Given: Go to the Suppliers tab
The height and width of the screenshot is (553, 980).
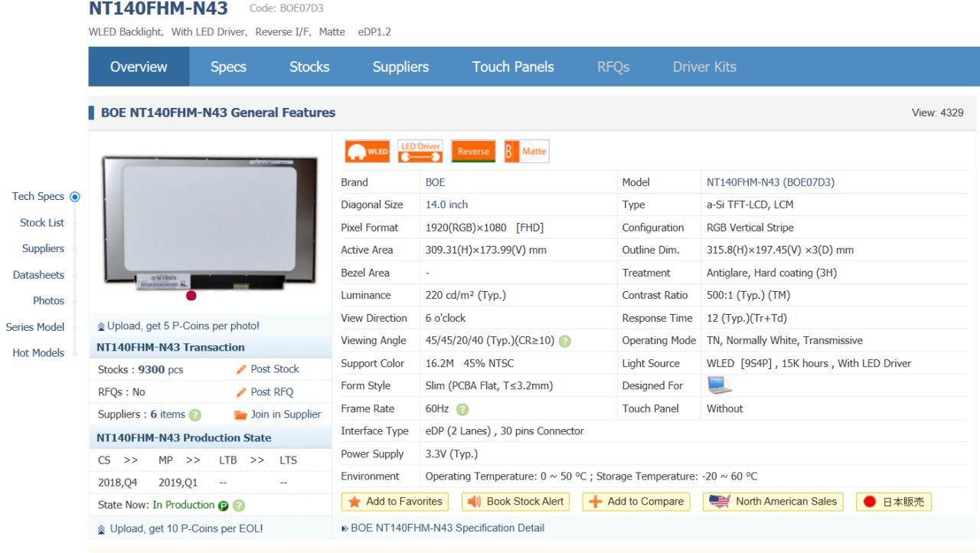Looking at the screenshot, I should click(x=400, y=67).
